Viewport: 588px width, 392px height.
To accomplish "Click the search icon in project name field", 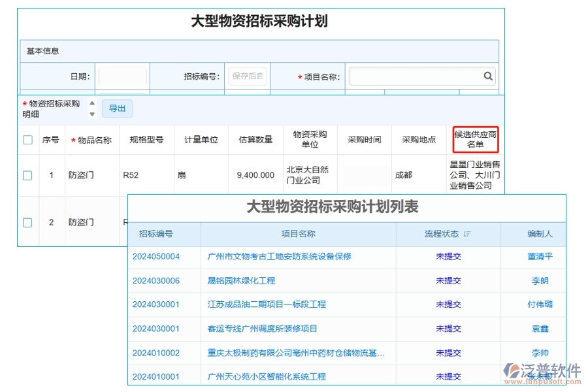I will pyautogui.click(x=487, y=76).
